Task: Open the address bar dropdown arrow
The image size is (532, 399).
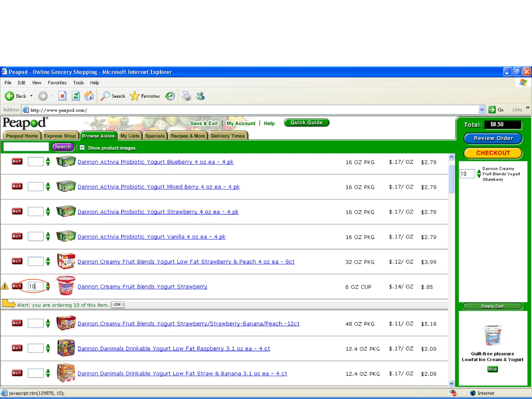Action: [482, 110]
